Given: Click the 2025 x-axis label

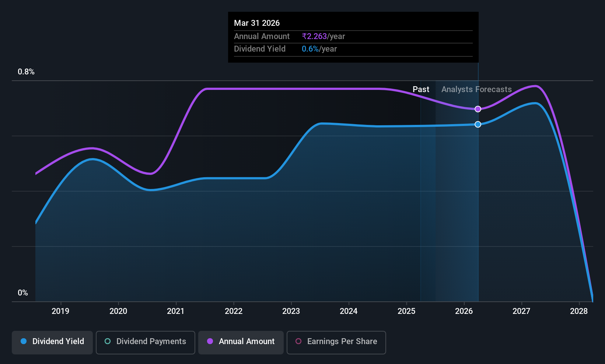Looking at the screenshot, I should coord(406,311).
